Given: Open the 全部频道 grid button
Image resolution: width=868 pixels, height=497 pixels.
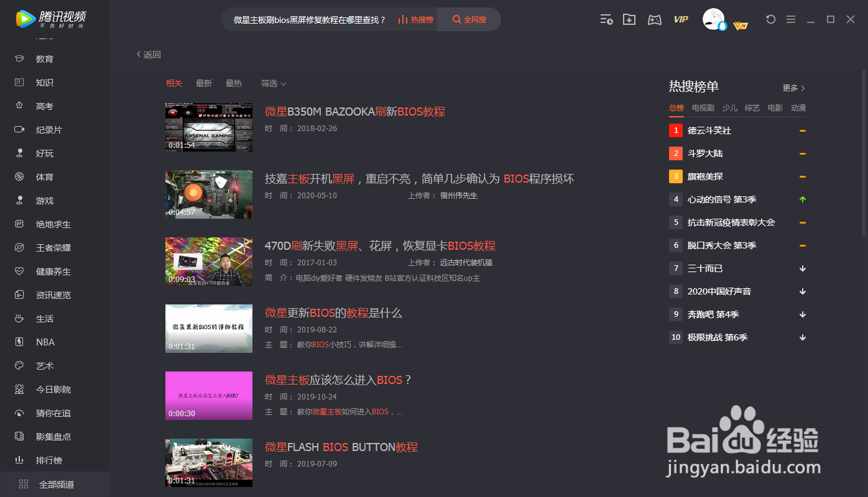Looking at the screenshot, I should tap(55, 484).
